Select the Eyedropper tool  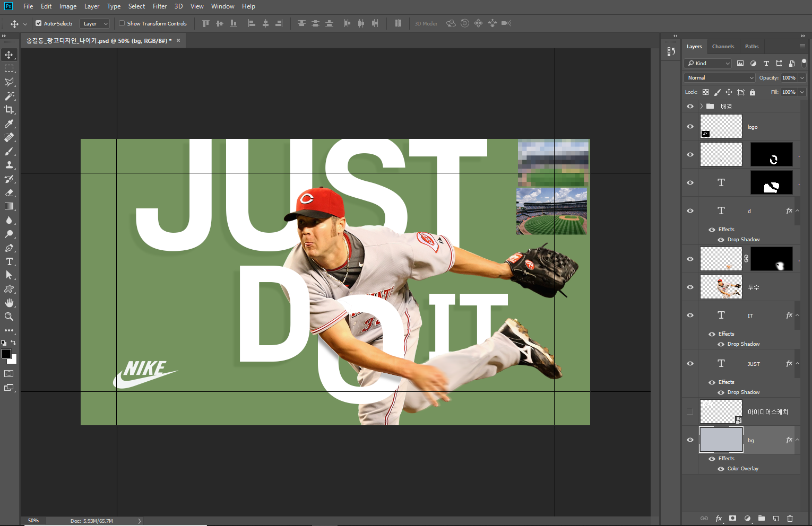9,124
